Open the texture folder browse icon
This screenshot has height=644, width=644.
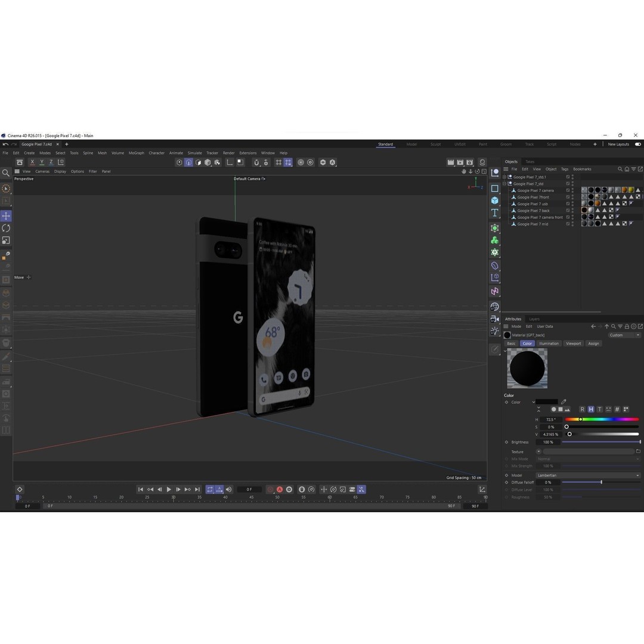click(x=638, y=451)
